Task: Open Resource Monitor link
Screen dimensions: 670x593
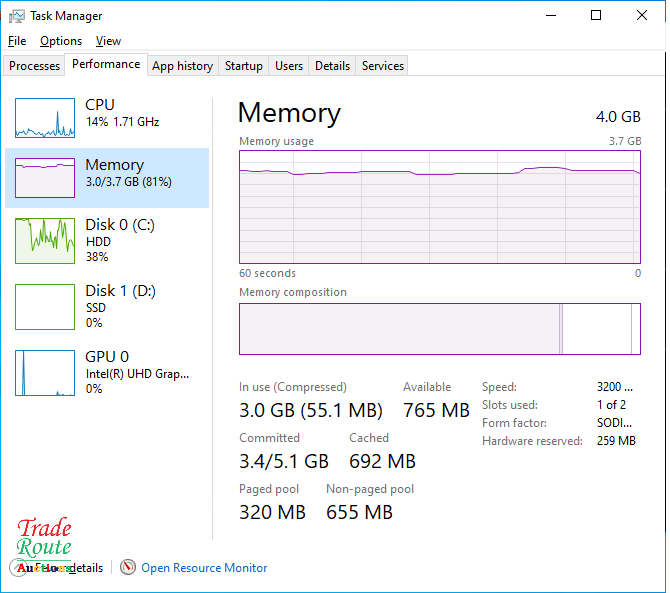Action: pos(204,568)
